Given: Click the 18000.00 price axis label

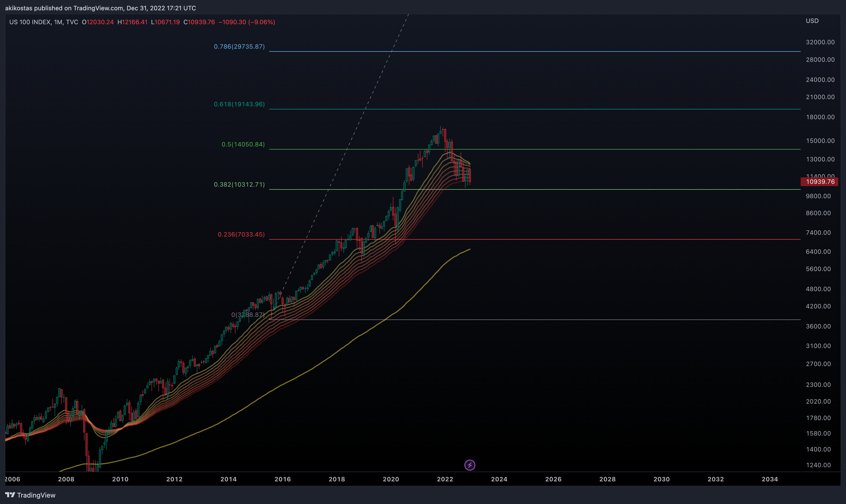Looking at the screenshot, I should coord(820,117).
